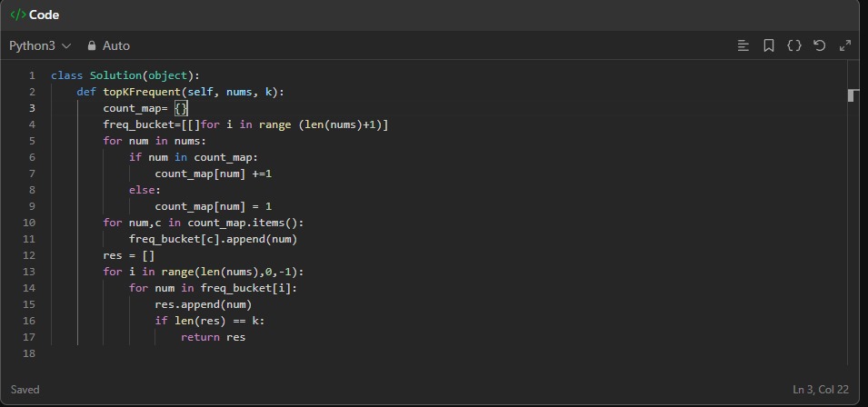Click line number 1 in the gutter
Viewport: 868px width, 407px height.
[32, 75]
